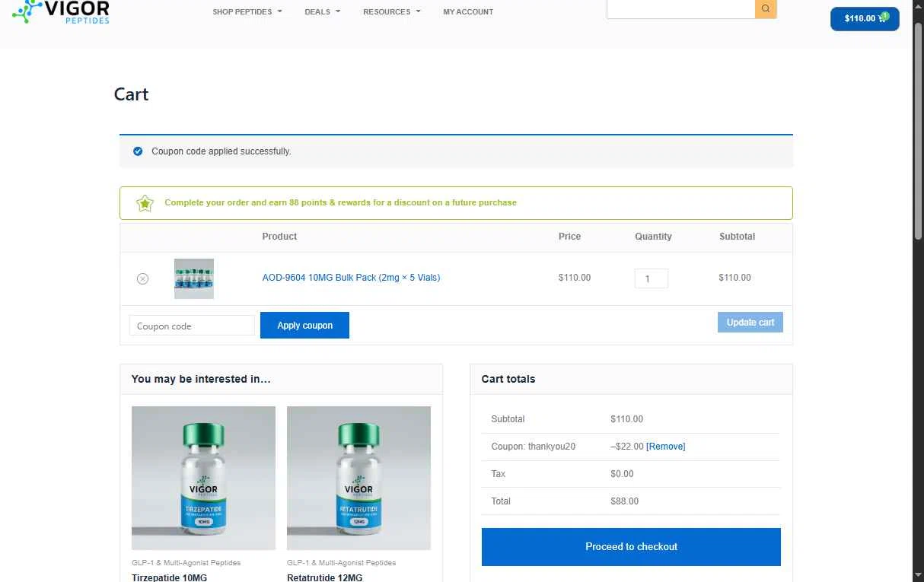Expand the Resources dropdown menu
This screenshot has width=924, height=582.
392,11
